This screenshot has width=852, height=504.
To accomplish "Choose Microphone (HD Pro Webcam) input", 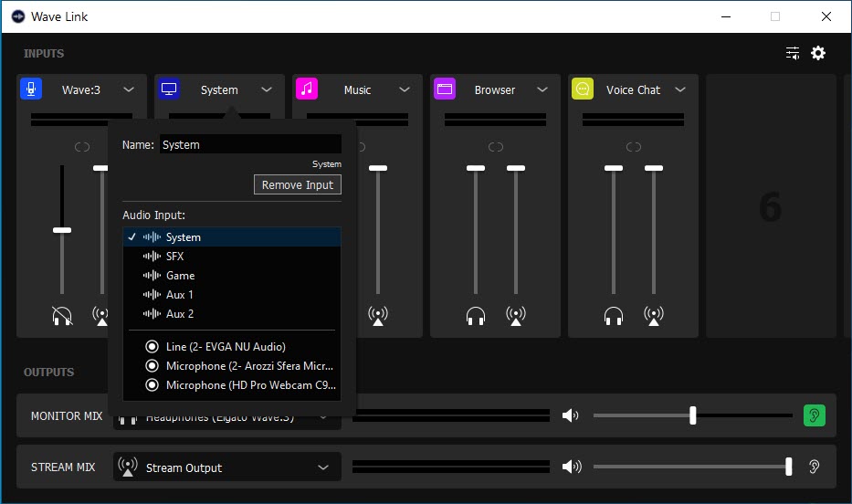I will [232, 385].
